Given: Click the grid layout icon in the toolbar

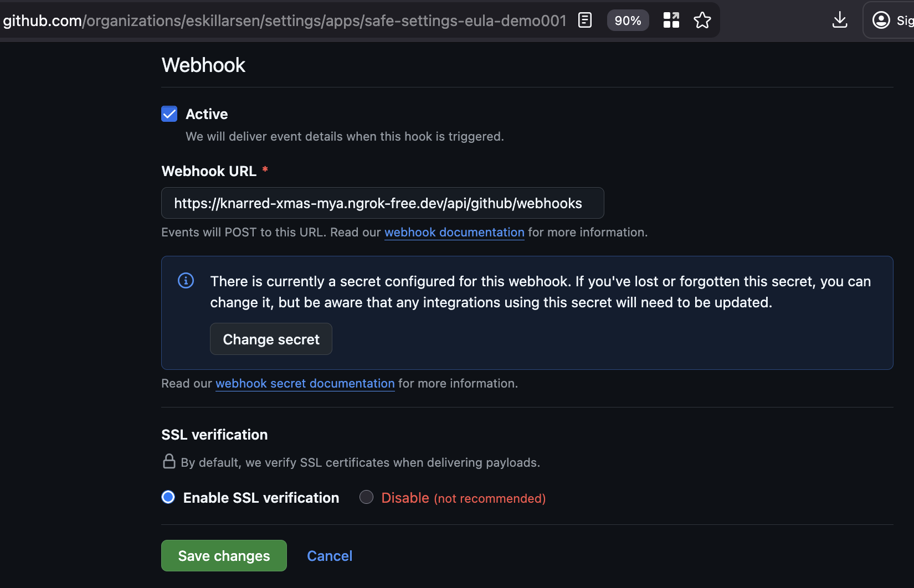Looking at the screenshot, I should tap(670, 20).
